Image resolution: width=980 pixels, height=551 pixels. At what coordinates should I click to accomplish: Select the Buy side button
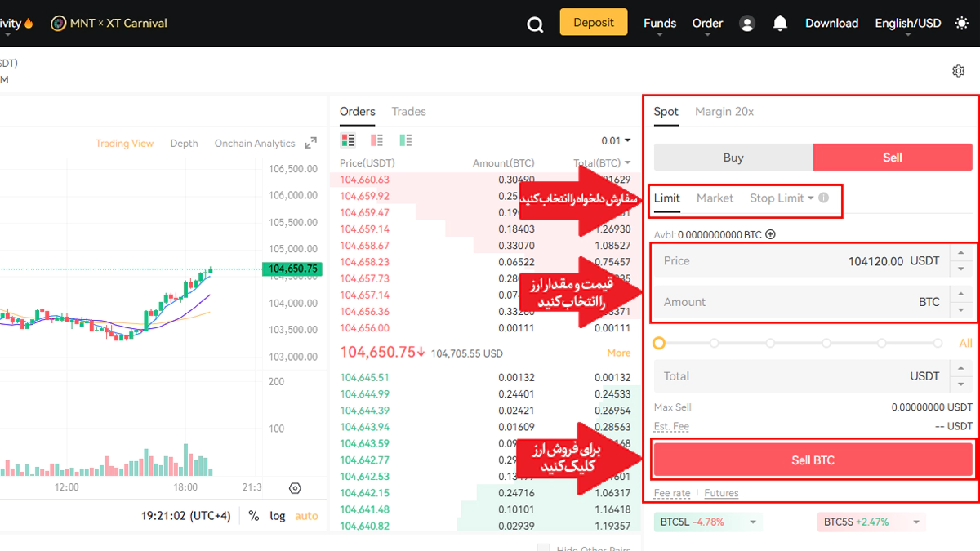click(733, 158)
